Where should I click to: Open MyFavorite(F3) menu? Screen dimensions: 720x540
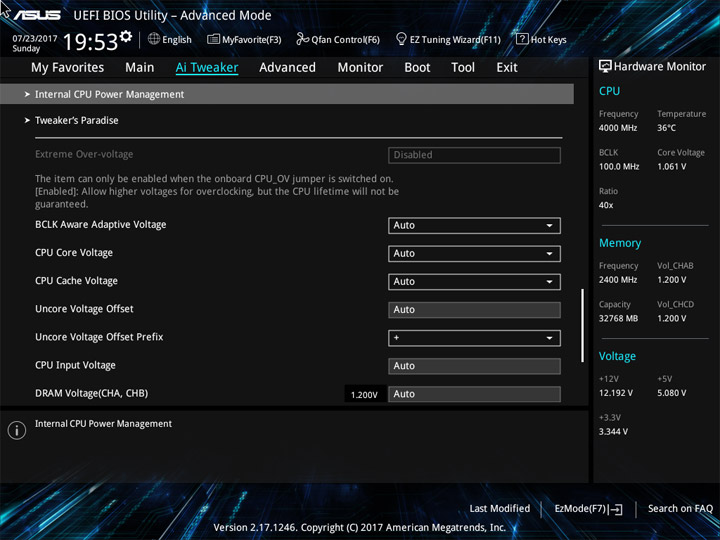(x=244, y=39)
